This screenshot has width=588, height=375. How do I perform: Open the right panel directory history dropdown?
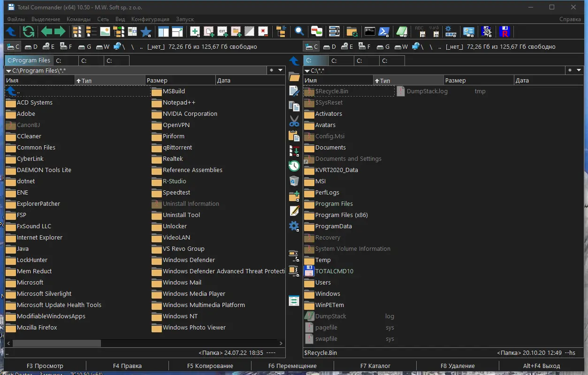(x=579, y=70)
